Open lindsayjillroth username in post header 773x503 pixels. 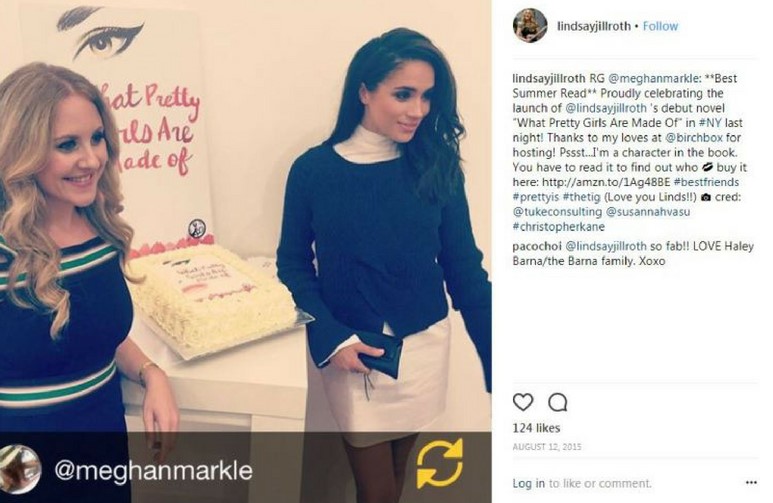pos(594,26)
